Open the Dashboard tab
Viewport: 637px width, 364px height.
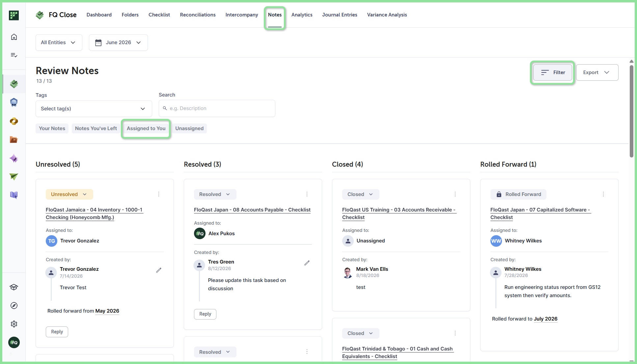pos(99,15)
